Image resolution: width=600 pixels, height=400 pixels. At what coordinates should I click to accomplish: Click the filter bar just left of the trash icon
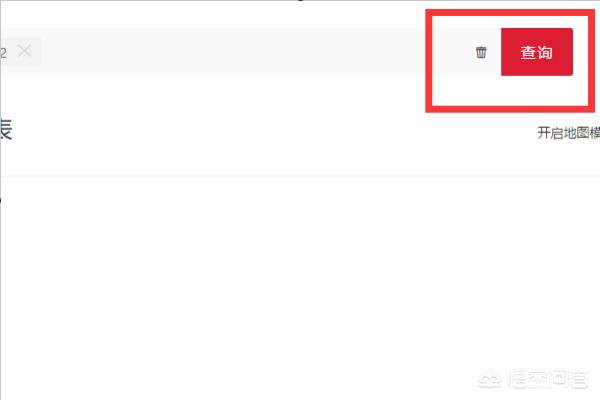[x=452, y=52]
